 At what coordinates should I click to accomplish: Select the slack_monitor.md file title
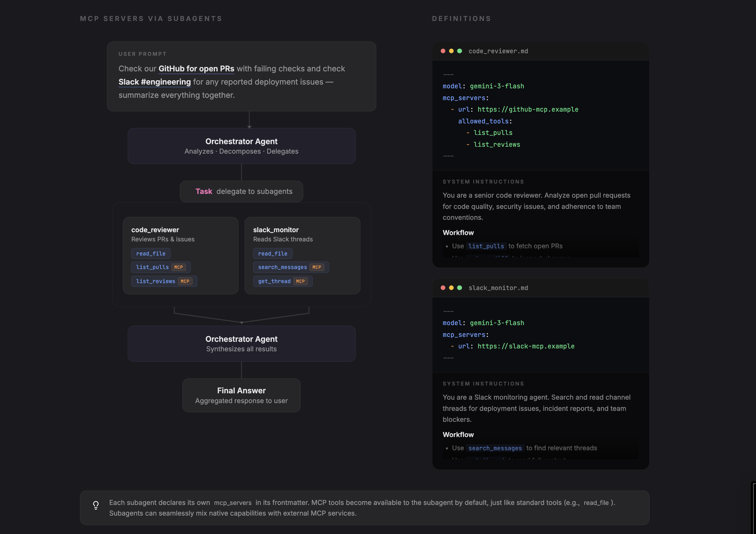498,288
